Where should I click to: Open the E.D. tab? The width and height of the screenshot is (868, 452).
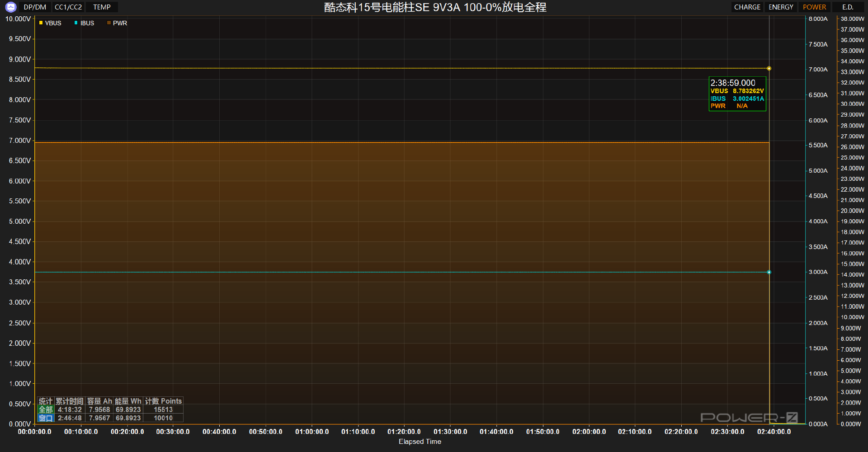click(x=848, y=7)
